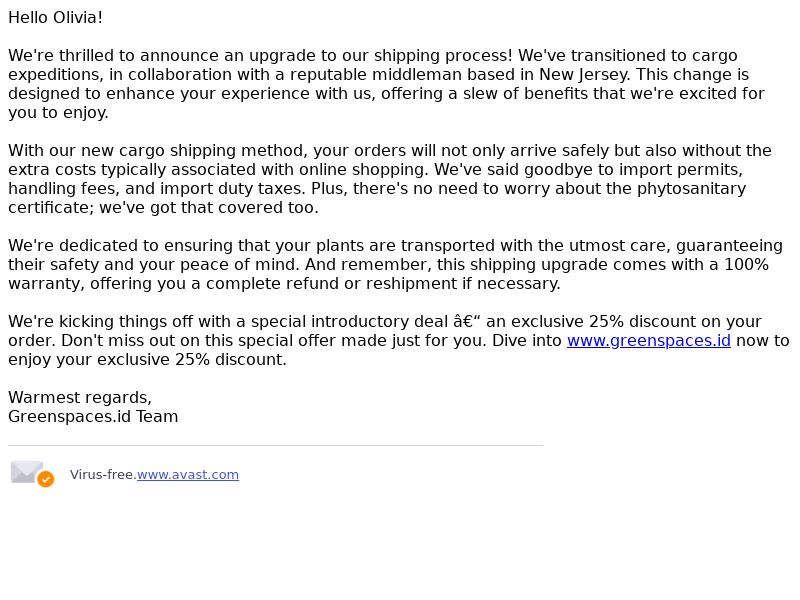Viewport: 800px width, 600px height.
Task: Click 'you to enjoy.' line of first paragraph
Action: [58, 113]
